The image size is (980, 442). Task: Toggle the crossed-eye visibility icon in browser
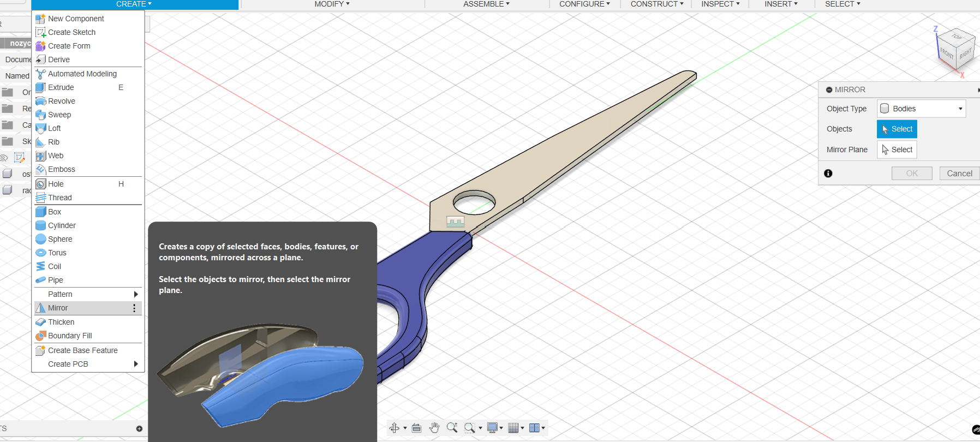pos(4,158)
